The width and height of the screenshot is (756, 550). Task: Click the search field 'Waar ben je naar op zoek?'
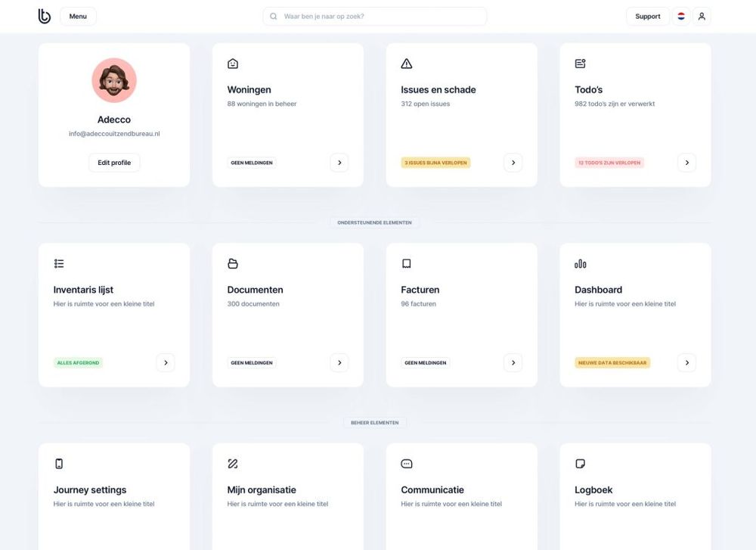[375, 17]
